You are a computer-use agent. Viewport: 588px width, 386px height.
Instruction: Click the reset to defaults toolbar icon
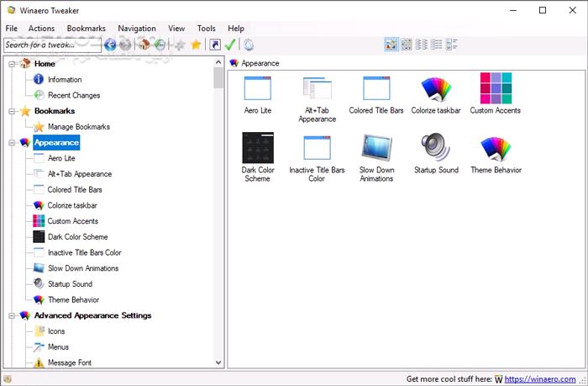coord(249,45)
